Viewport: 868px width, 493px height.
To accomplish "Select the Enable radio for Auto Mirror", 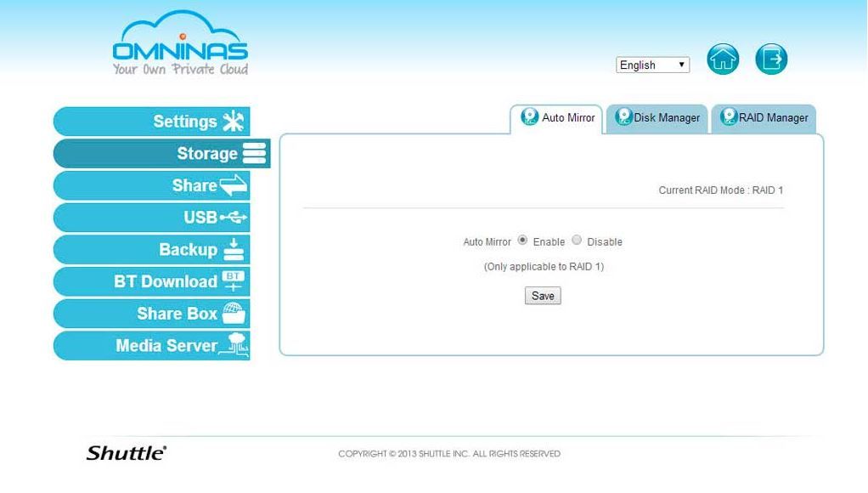I will coord(522,241).
